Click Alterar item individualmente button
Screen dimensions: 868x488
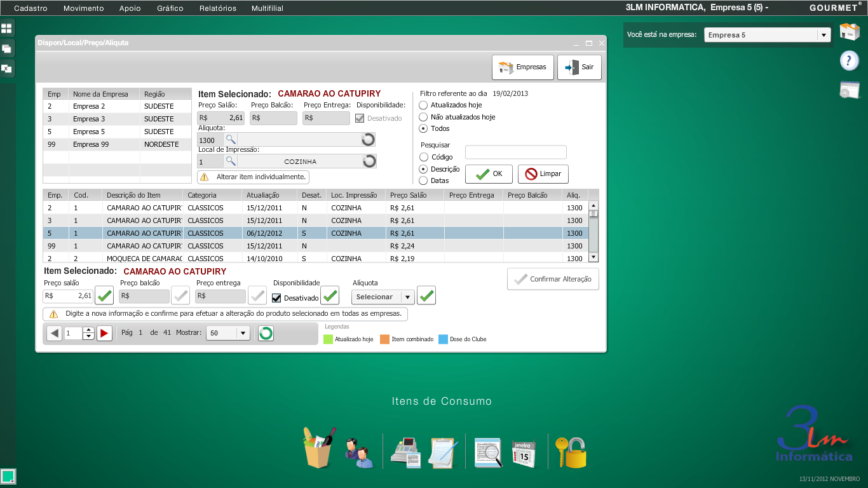(254, 177)
